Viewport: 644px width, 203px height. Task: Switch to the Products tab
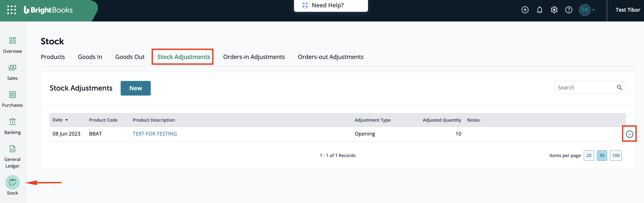pyautogui.click(x=53, y=57)
